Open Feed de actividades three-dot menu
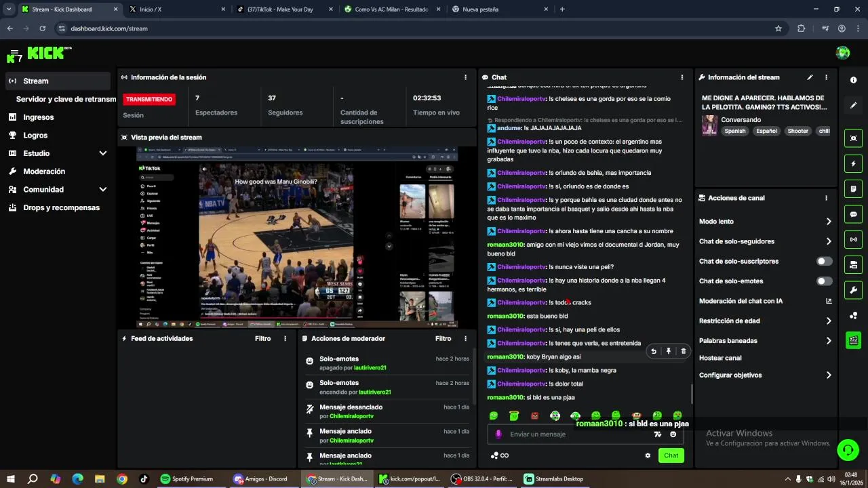 coord(285,338)
